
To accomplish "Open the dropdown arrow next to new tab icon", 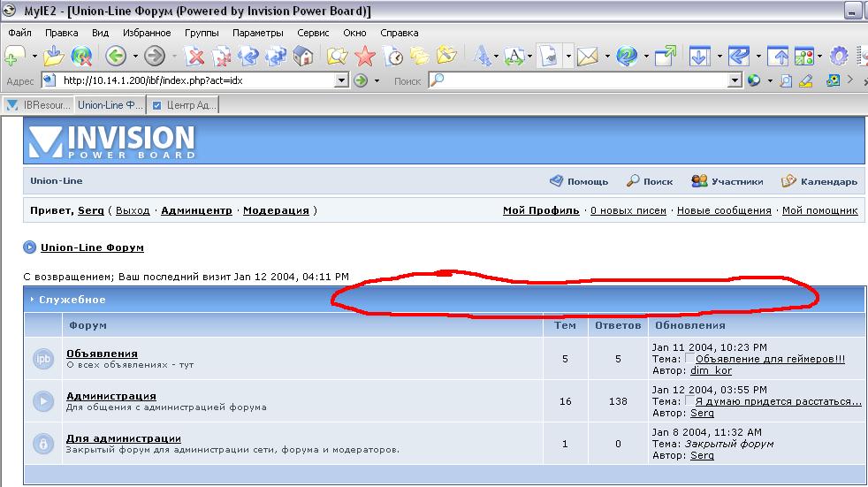I will point(34,56).
